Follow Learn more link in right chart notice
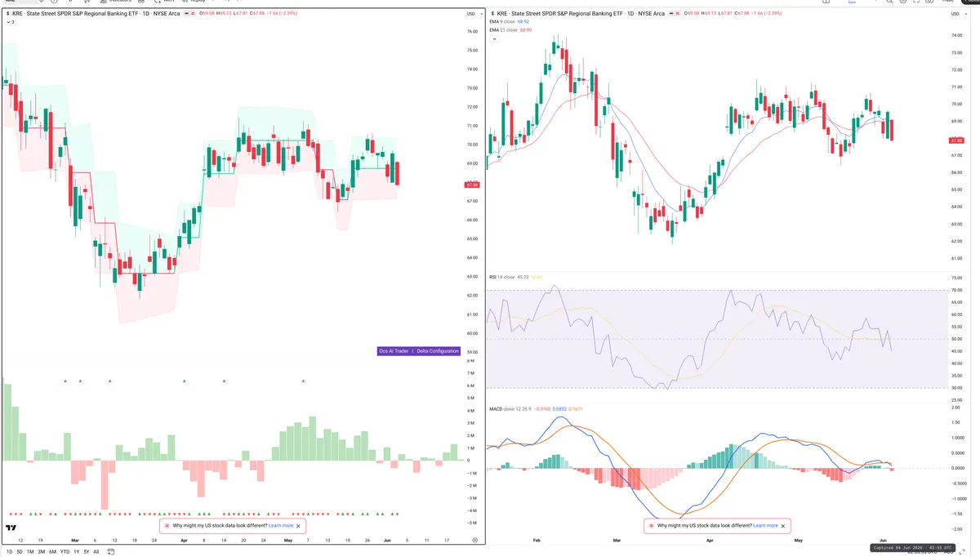The width and height of the screenshot is (980, 557). [765, 526]
